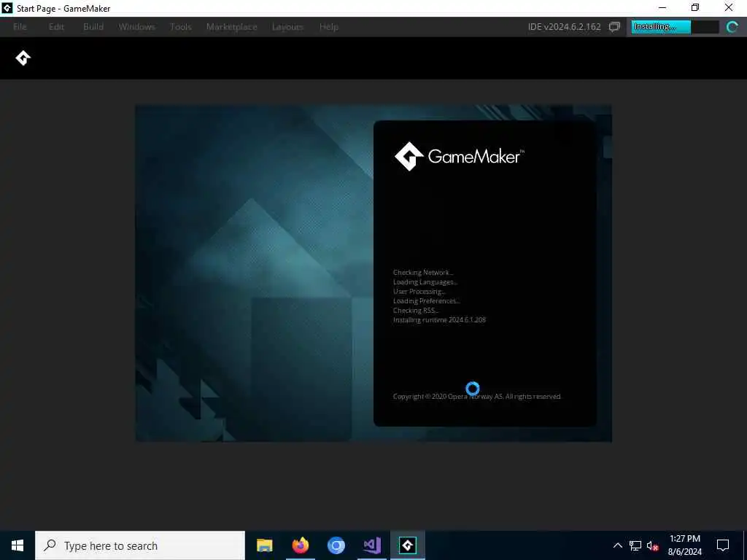Open the Marketplace menu
This screenshot has width=747, height=560.
coord(231,27)
